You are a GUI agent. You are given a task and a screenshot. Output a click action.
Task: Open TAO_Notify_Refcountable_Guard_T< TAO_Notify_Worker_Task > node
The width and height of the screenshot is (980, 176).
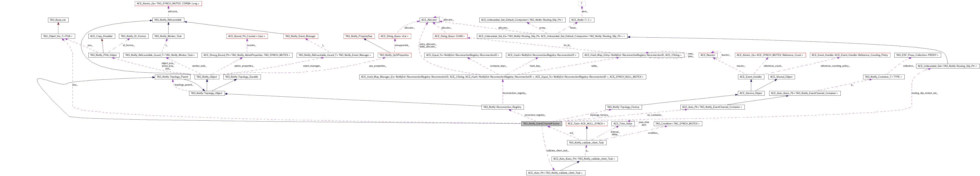coord(160,55)
